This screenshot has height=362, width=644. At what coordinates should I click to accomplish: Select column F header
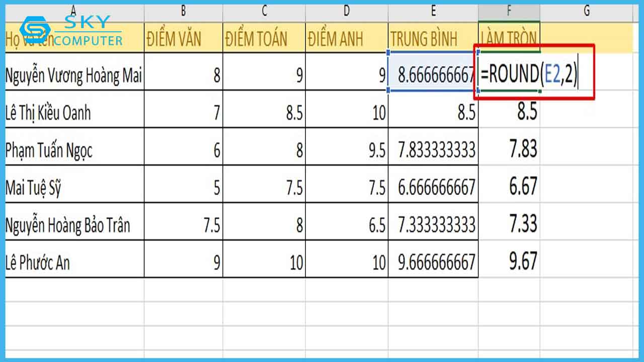(509, 12)
